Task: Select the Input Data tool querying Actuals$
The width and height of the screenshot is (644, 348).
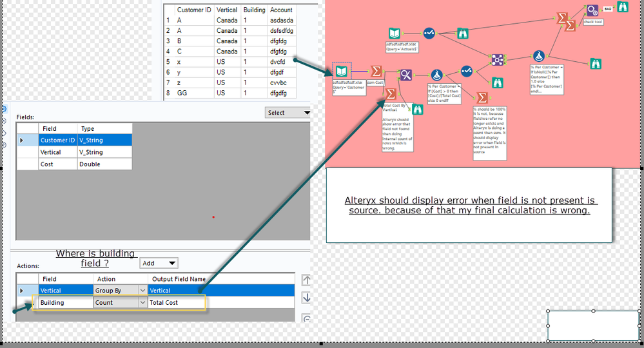Action: [x=395, y=34]
